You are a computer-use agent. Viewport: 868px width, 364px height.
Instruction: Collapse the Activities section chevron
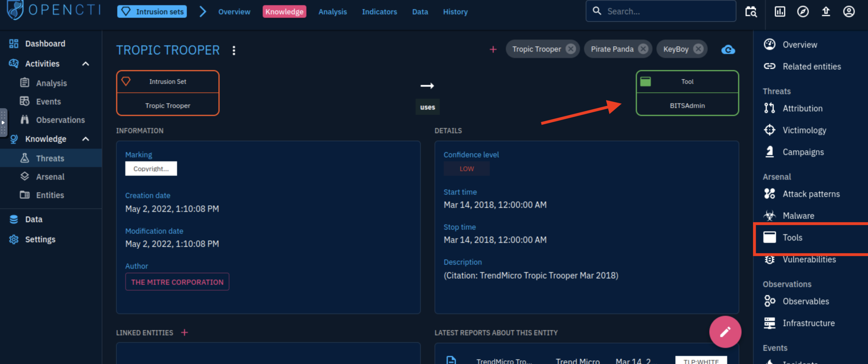[x=86, y=64]
